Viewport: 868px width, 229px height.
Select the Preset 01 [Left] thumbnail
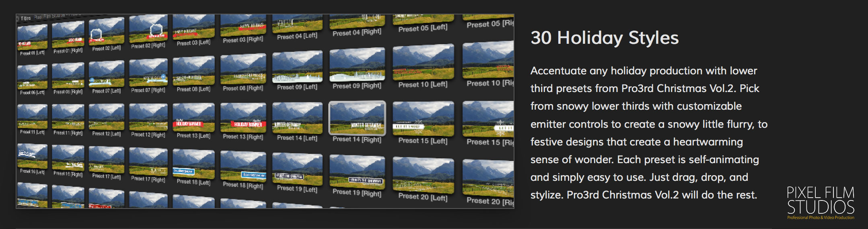coord(32,37)
